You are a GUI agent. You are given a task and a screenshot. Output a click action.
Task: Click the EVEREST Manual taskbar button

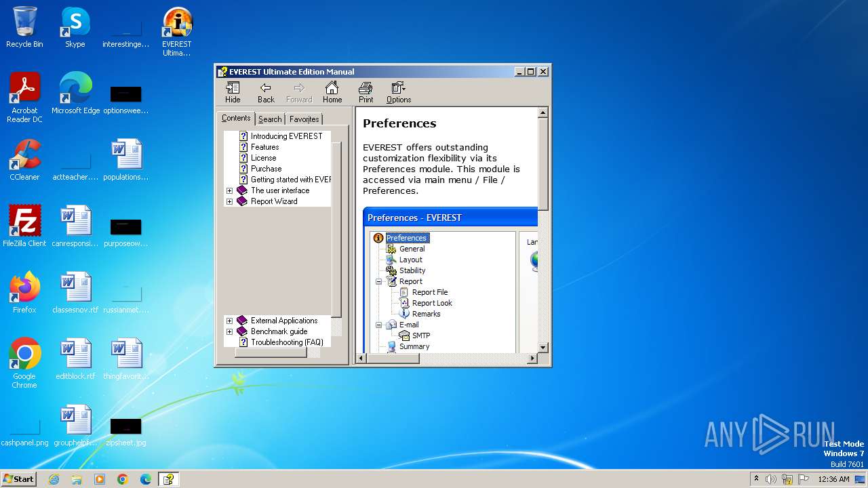click(x=168, y=479)
